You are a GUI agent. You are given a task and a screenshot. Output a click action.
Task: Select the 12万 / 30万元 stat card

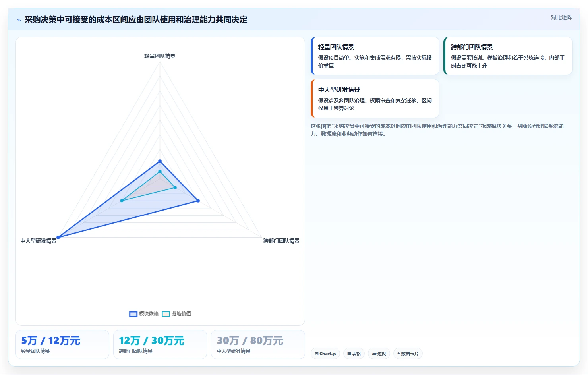(x=160, y=344)
